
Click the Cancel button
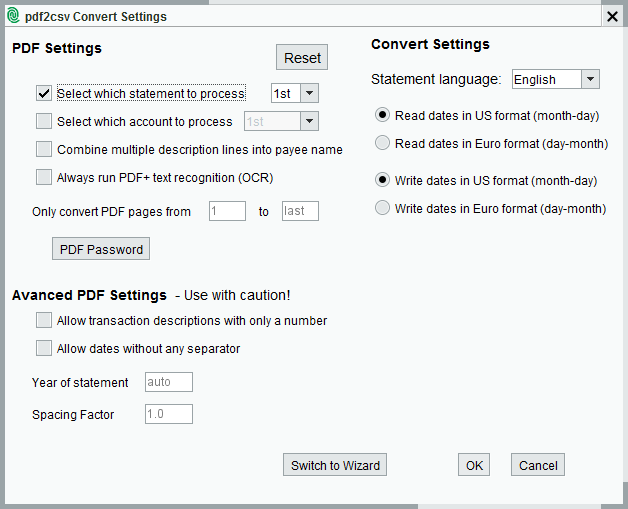538,465
